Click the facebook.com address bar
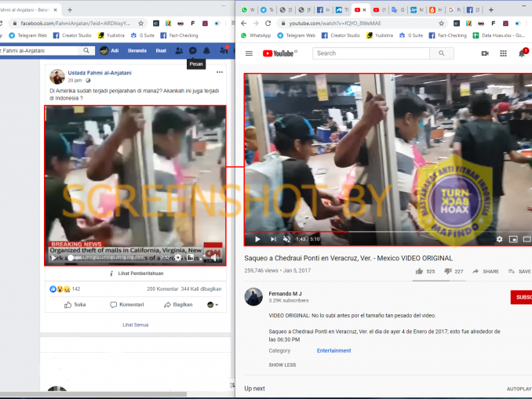This screenshot has height=399, width=532. (75, 24)
